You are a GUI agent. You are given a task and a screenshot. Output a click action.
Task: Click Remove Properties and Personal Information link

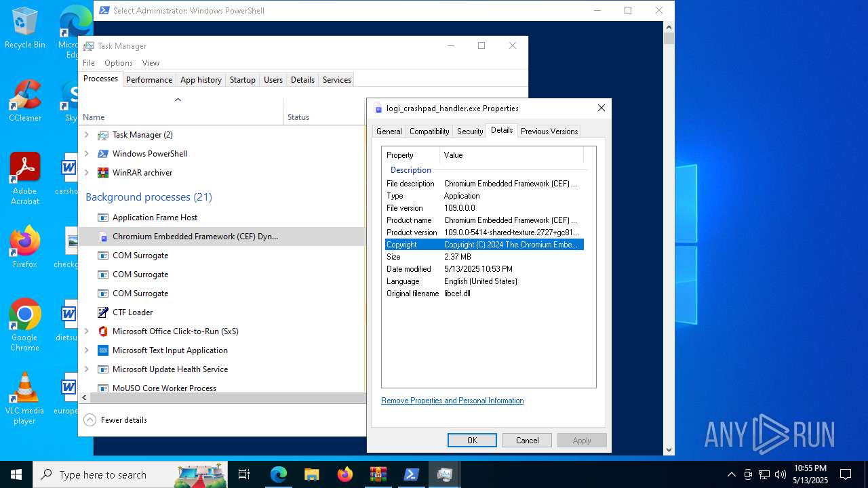452,401
